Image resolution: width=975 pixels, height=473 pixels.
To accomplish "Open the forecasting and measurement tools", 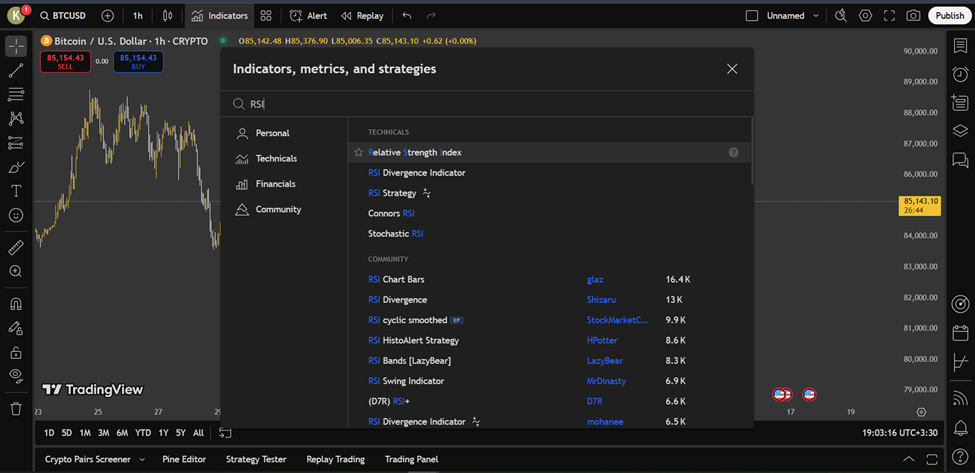I will click(x=16, y=142).
